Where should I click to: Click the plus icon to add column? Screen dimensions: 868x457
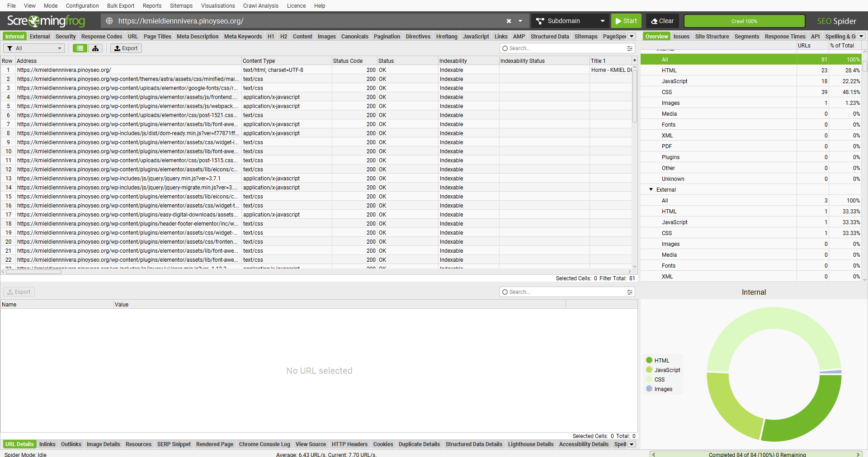[x=634, y=60]
